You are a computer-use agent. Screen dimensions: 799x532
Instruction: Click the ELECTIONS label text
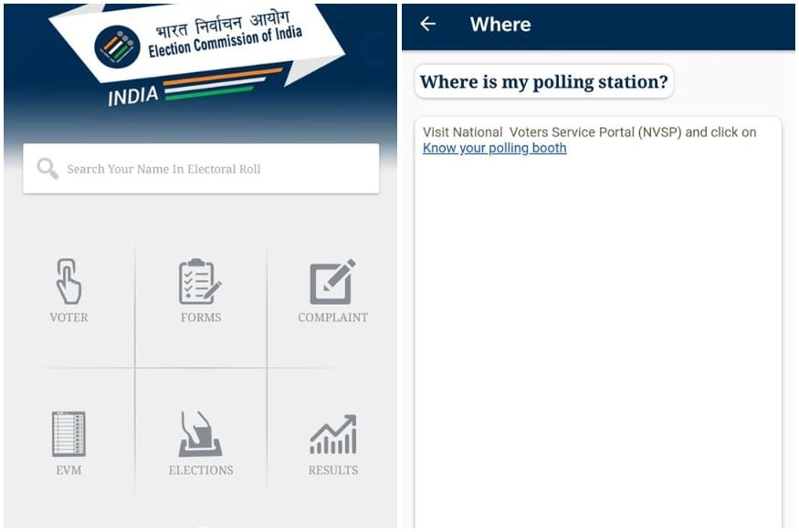tap(201, 470)
